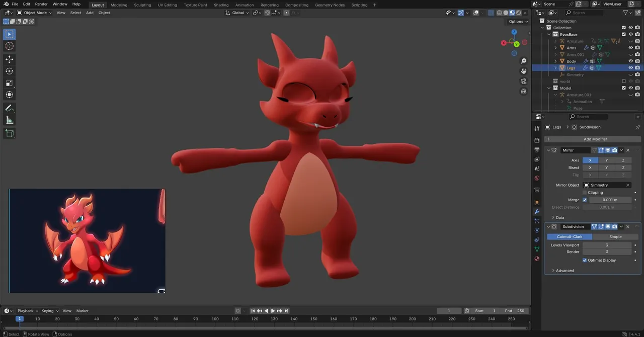Open the viewport Add menu
The image size is (644, 337).
point(90,13)
